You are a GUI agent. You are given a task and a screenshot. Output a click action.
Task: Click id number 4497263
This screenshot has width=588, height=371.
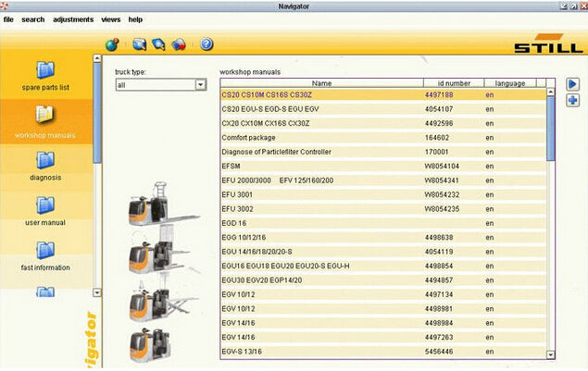click(439, 338)
